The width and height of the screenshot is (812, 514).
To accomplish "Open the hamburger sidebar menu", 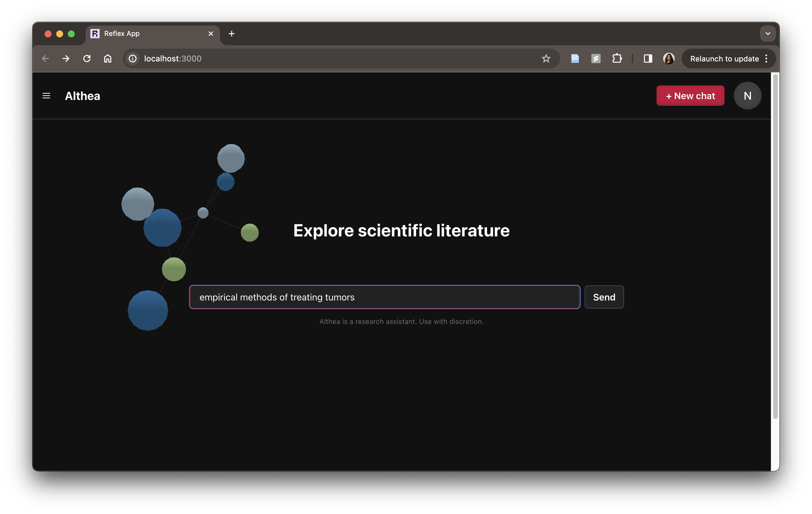I will [x=46, y=96].
